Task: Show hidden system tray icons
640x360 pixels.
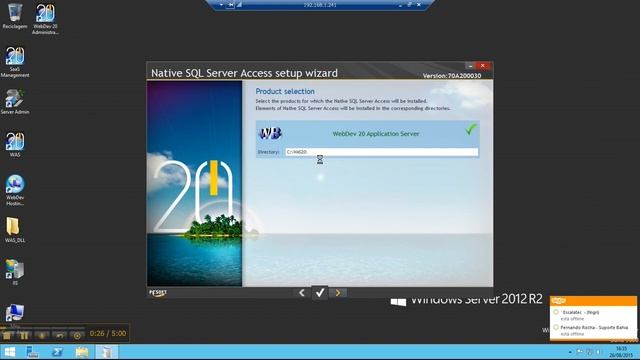Action: (570, 352)
